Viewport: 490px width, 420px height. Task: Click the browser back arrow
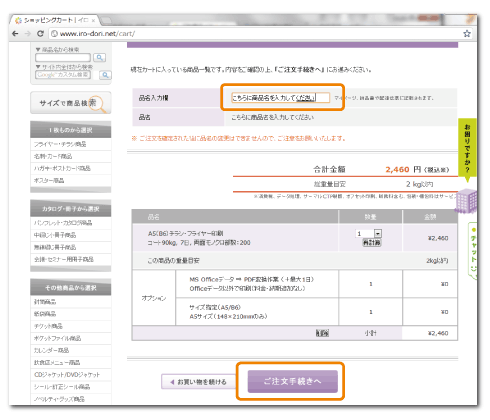tap(15, 34)
